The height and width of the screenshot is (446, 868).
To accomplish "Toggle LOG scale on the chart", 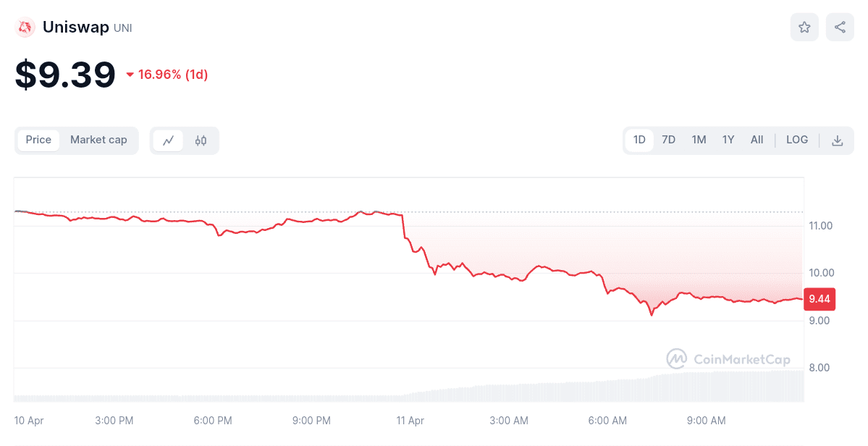I will (x=797, y=140).
